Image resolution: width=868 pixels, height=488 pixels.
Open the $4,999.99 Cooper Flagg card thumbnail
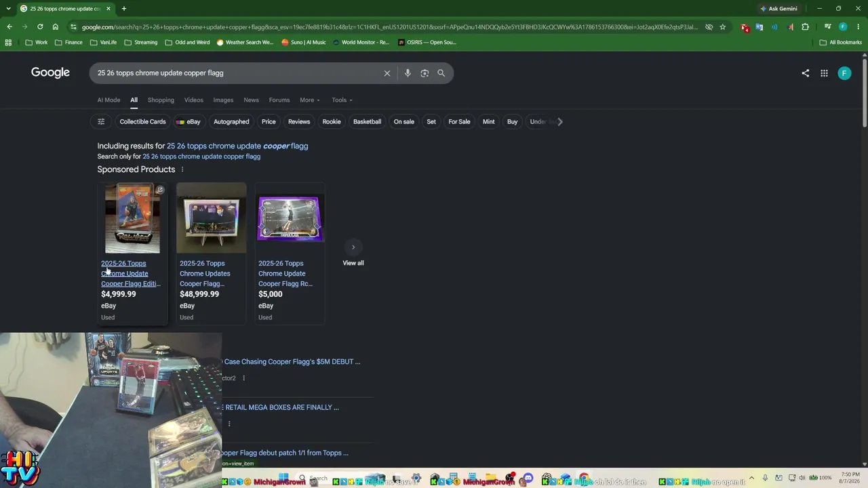click(x=132, y=218)
